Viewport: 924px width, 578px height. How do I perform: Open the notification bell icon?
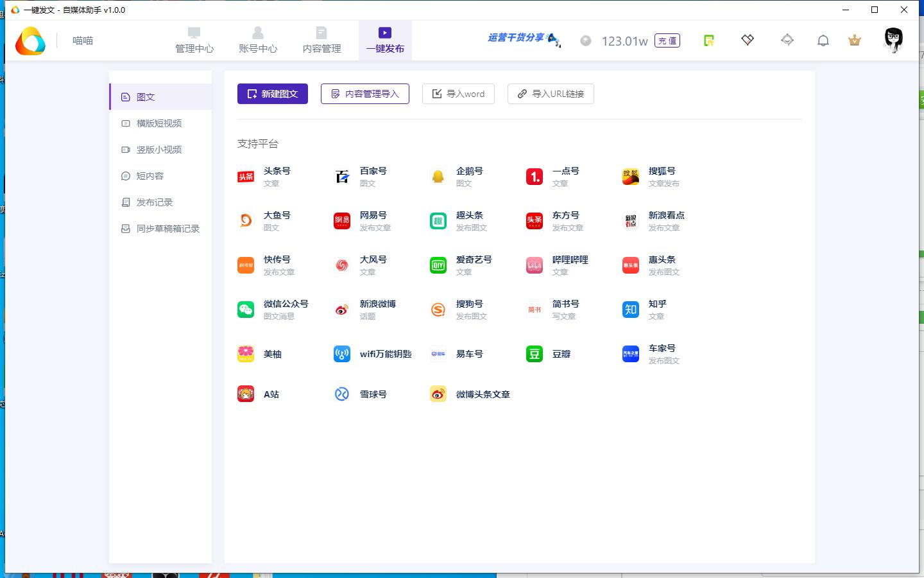coord(823,40)
